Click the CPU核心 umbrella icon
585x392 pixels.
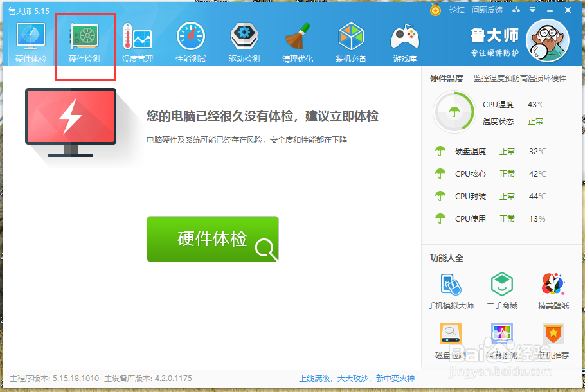[x=440, y=174]
